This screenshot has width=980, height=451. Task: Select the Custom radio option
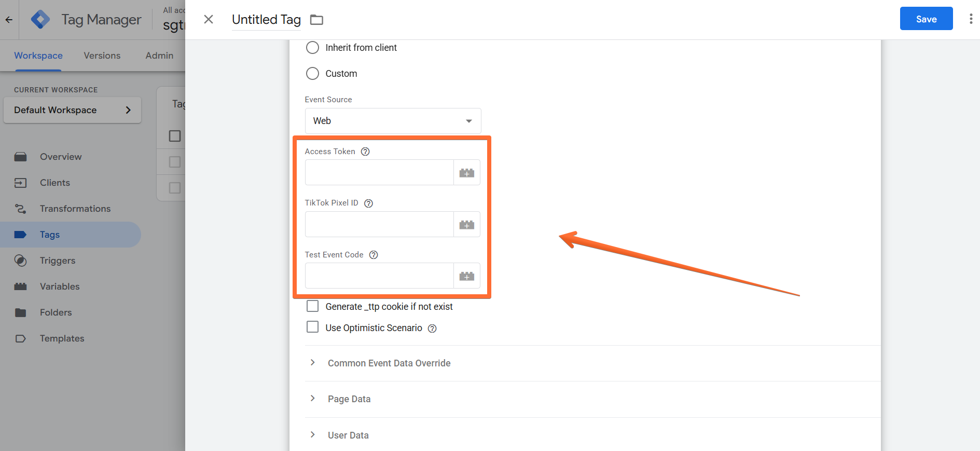pos(312,74)
